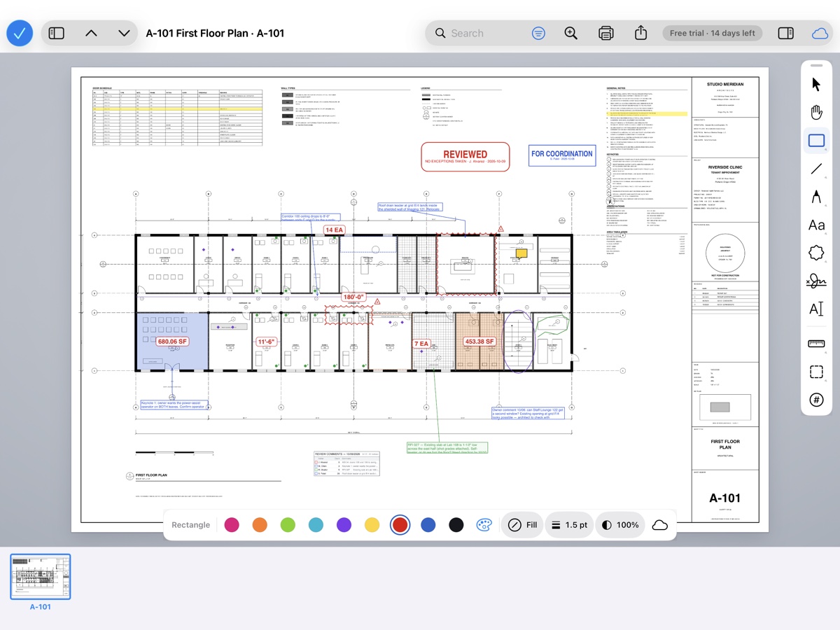This screenshot has height=630, width=840.
Task: Open the print icon
Action: (606, 33)
